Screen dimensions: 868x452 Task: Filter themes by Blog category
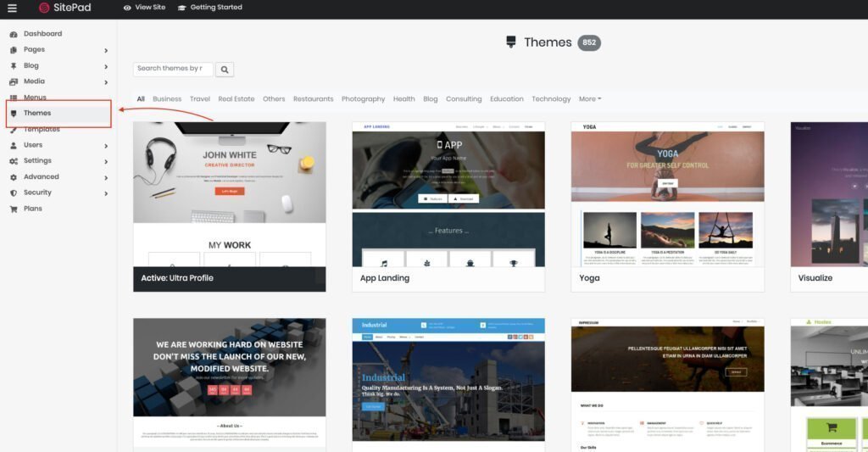tap(430, 98)
